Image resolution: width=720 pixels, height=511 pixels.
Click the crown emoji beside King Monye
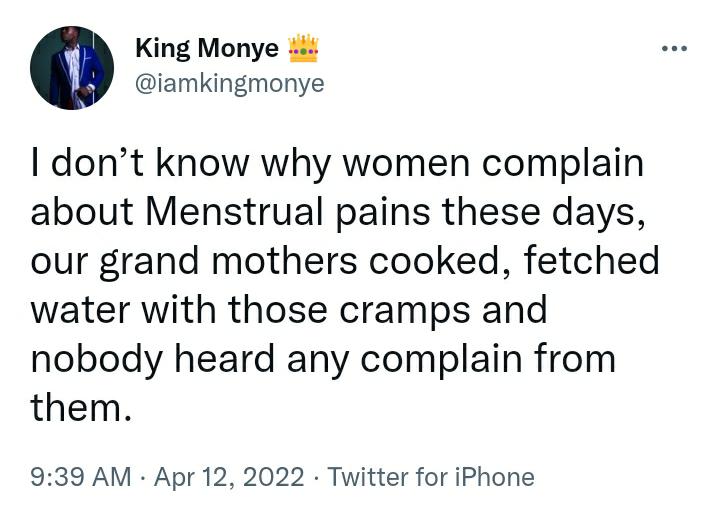[303, 48]
